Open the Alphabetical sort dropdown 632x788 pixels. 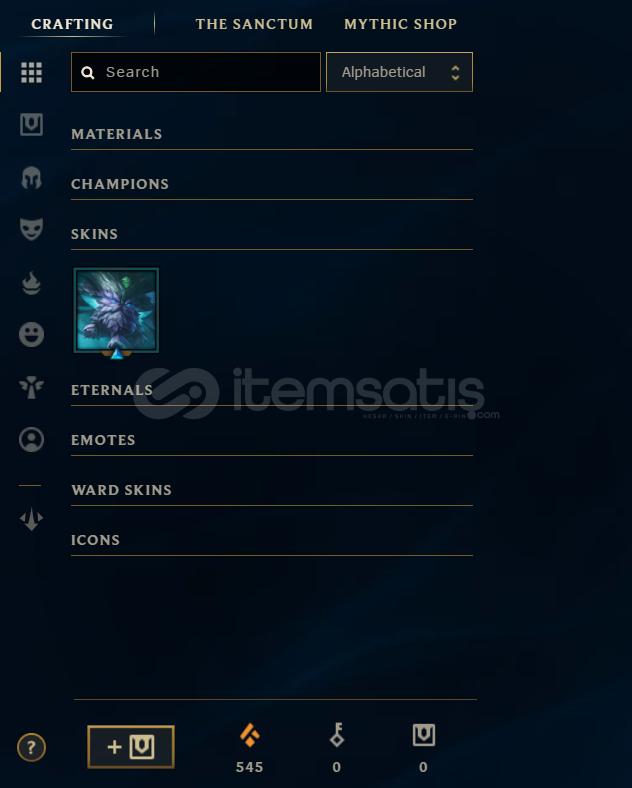(x=399, y=72)
